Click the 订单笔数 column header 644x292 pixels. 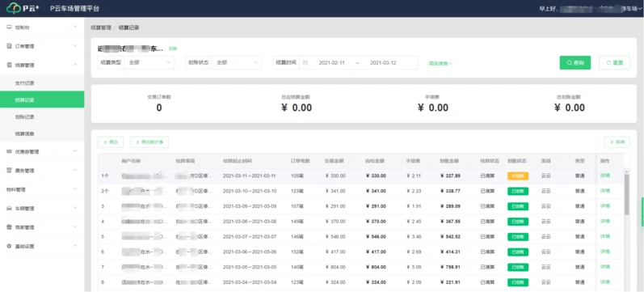coord(300,161)
